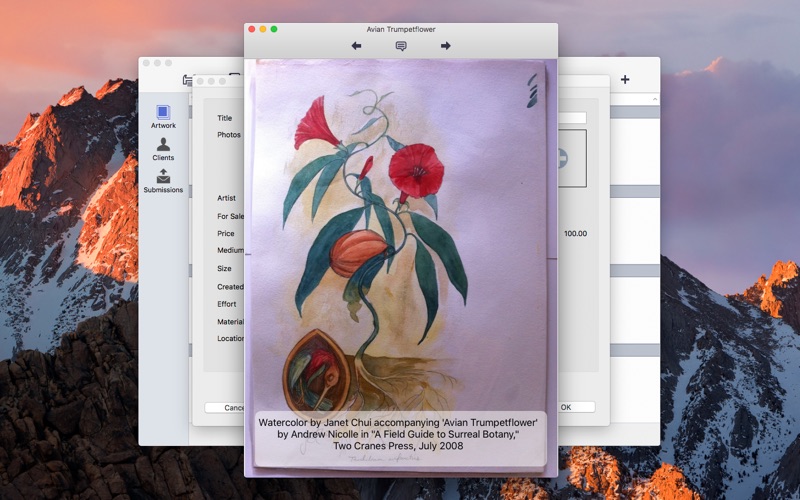Close the Avian Trumpetflower window
This screenshot has width=800, height=500.
point(252,29)
